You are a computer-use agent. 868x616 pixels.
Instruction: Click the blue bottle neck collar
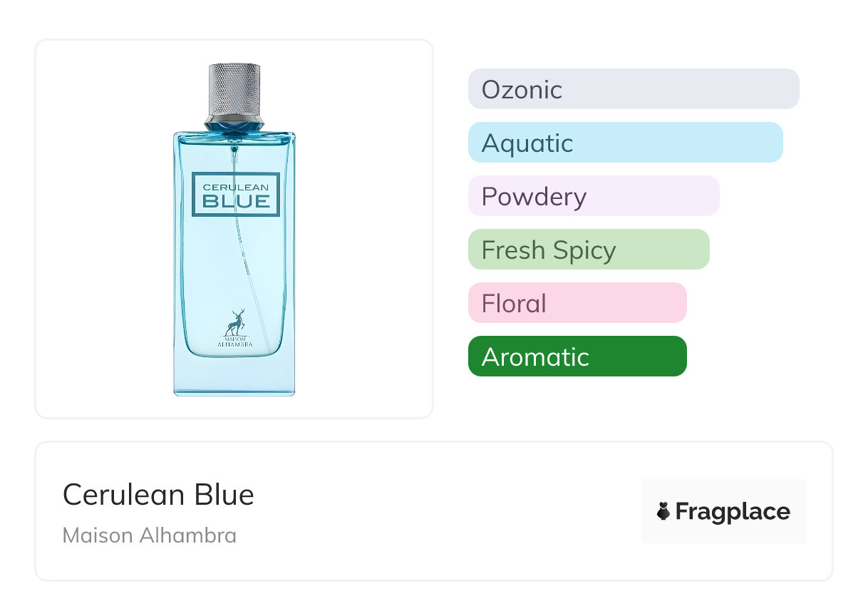click(x=234, y=125)
